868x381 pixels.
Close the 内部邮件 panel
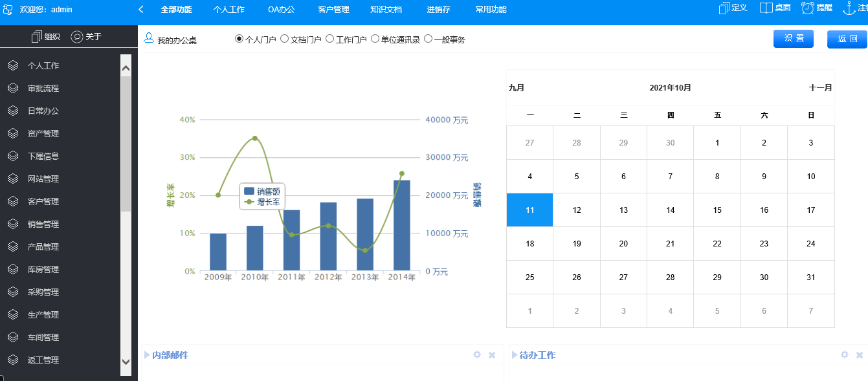(x=492, y=355)
